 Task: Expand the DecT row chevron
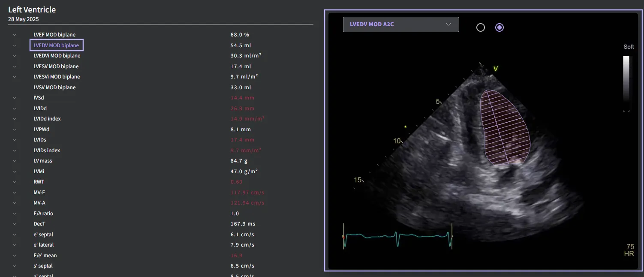click(x=15, y=224)
